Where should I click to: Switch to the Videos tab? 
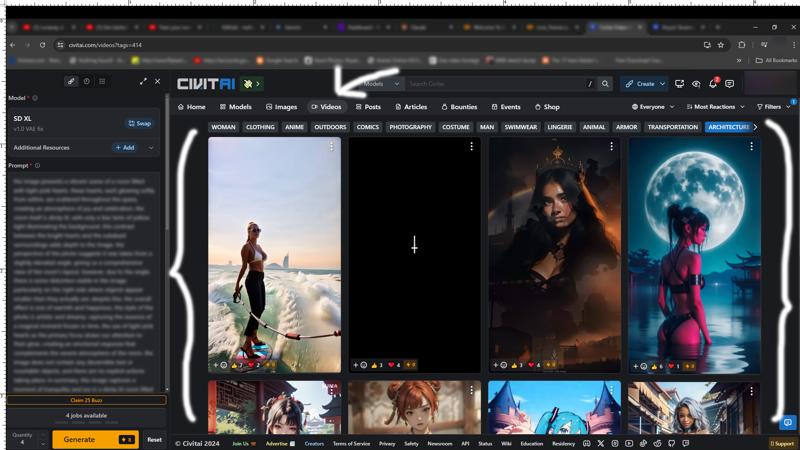[x=326, y=107]
